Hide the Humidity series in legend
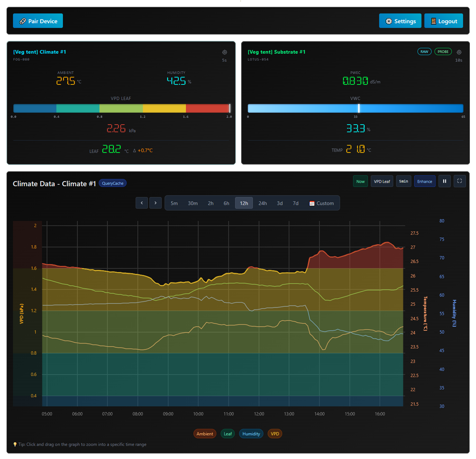The height and width of the screenshot is (459, 476). pyautogui.click(x=251, y=434)
